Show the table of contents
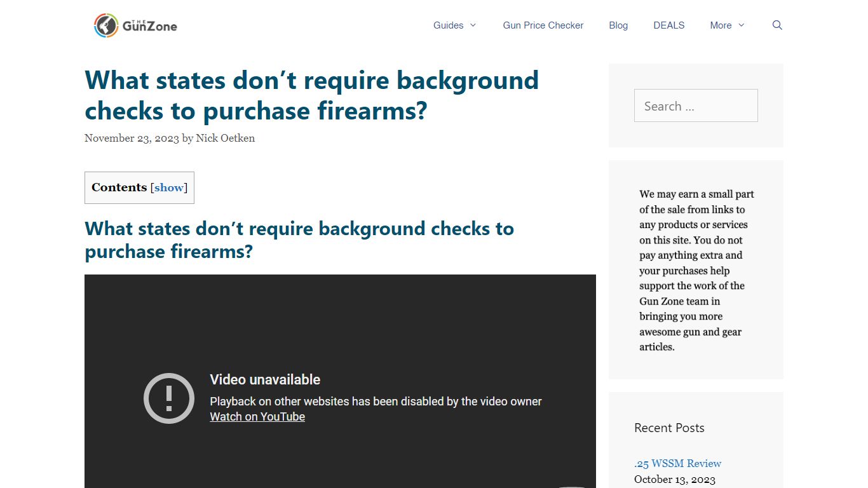868x488 pixels. (x=169, y=187)
